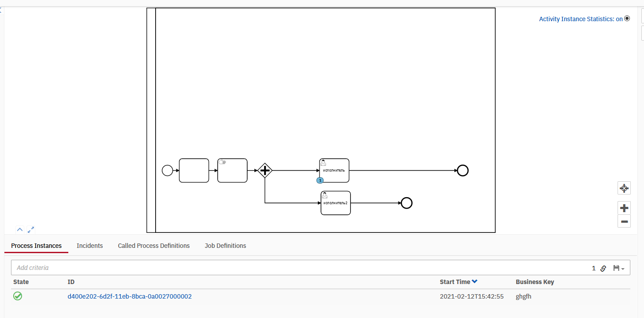Click the Activity Instance Statistics: on link
644x318 pixels.
click(x=581, y=19)
